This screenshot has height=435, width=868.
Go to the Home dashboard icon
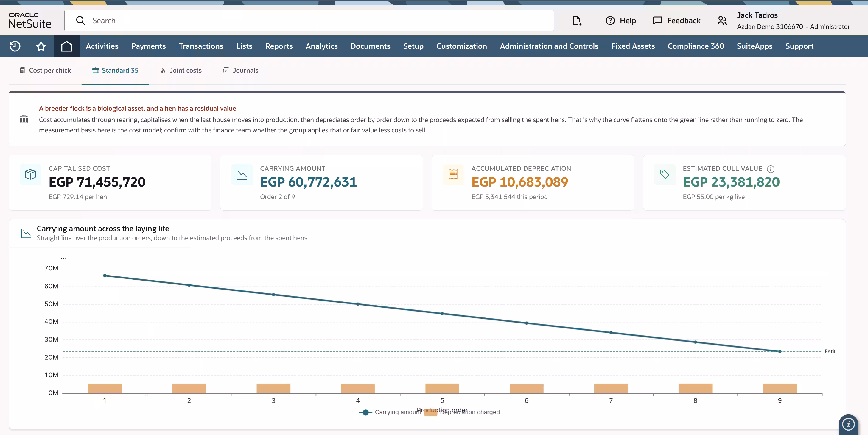coord(66,46)
